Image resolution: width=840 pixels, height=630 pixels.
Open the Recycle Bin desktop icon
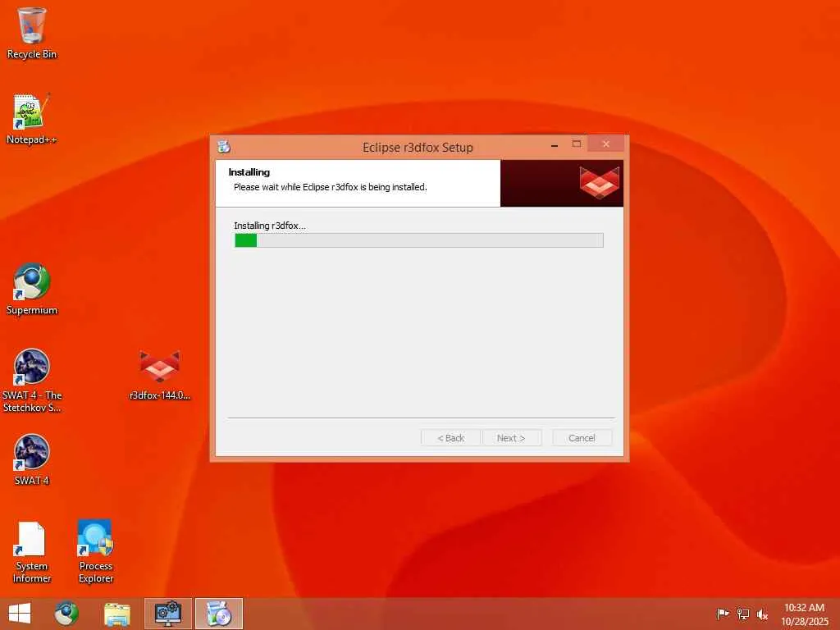coord(32,33)
